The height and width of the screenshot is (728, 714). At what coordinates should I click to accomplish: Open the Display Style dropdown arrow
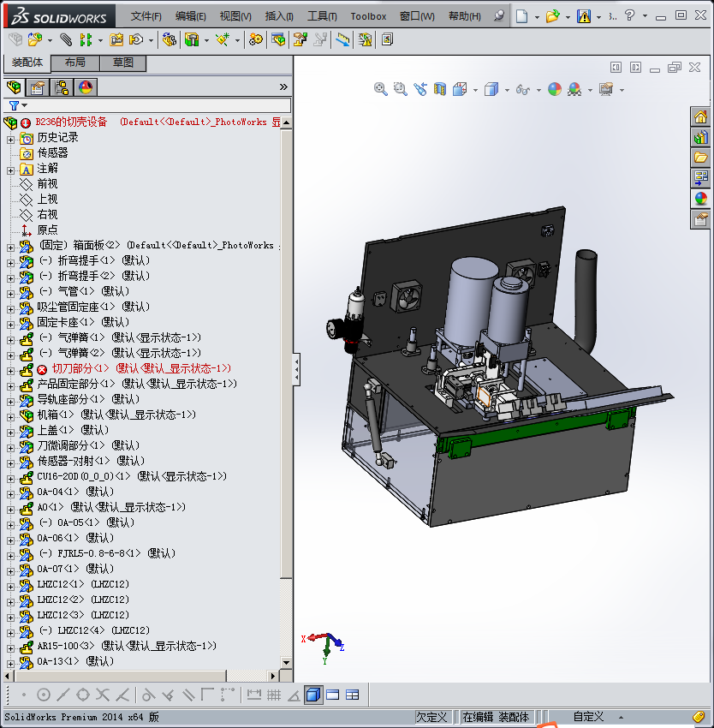pos(507,90)
